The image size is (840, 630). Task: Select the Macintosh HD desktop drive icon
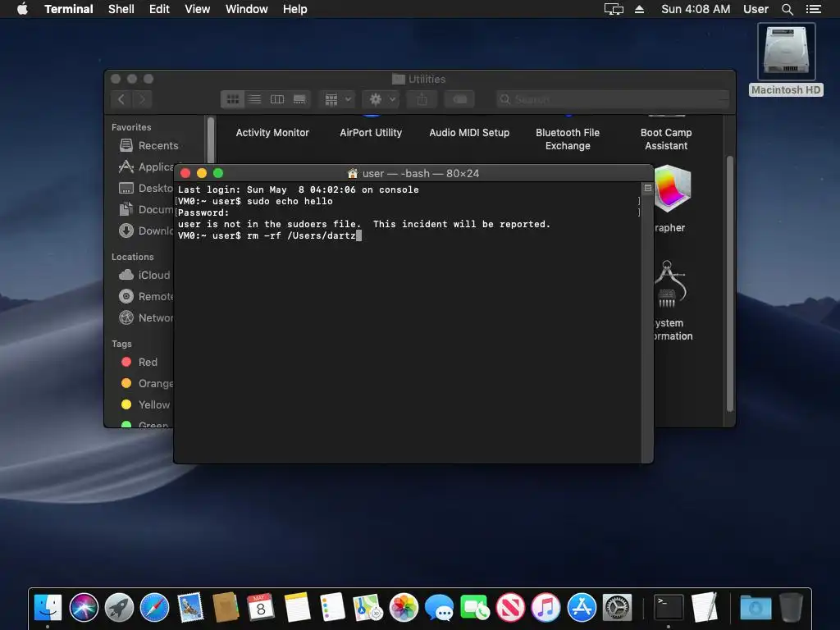coord(786,52)
